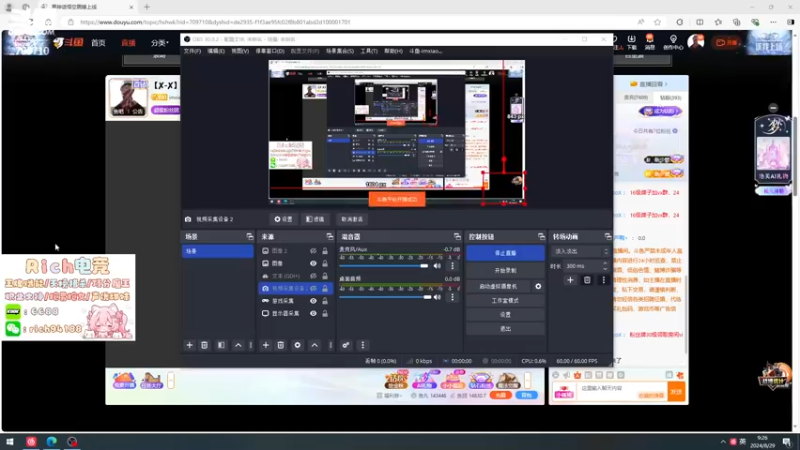This screenshot has height=450, width=800.
Task: Toggle lock on the 显示器采集 source
Action: pos(324,313)
